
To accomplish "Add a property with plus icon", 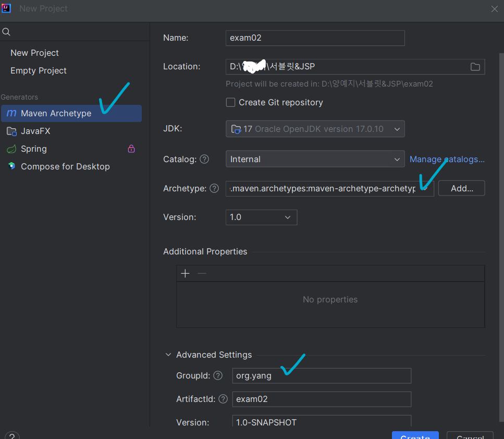I will 185,273.
